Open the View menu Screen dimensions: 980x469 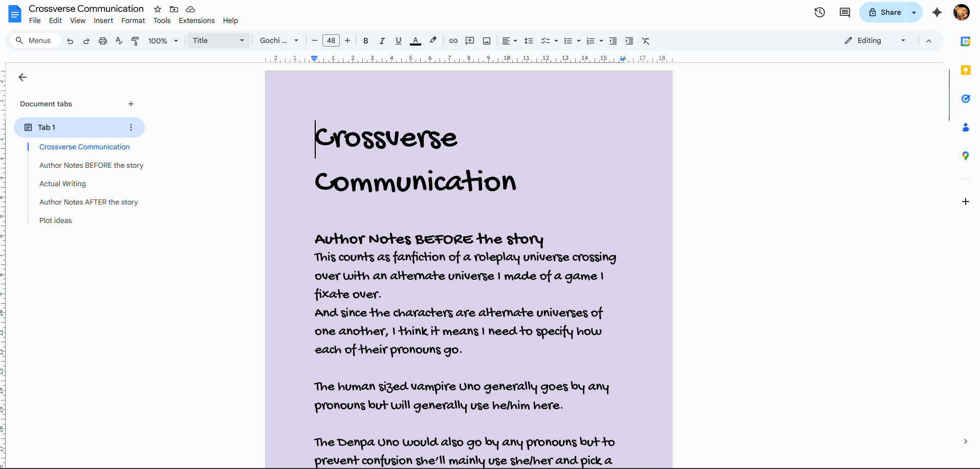point(78,20)
